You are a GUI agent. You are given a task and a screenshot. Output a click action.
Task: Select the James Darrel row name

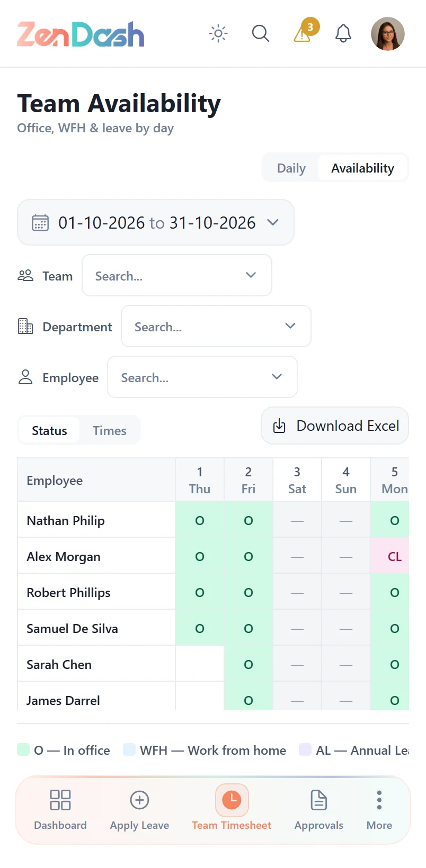[64, 701]
